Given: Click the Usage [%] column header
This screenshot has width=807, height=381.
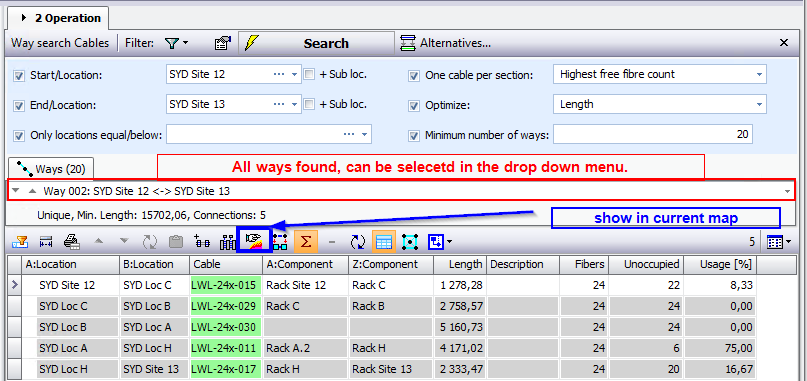Looking at the screenshot, I should tap(720, 264).
